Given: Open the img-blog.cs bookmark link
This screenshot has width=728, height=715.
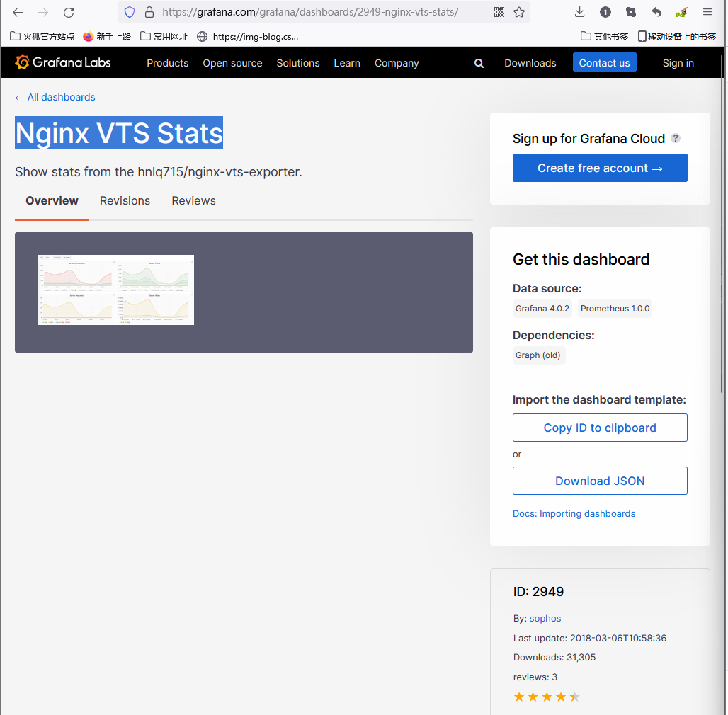Looking at the screenshot, I should coord(247,36).
